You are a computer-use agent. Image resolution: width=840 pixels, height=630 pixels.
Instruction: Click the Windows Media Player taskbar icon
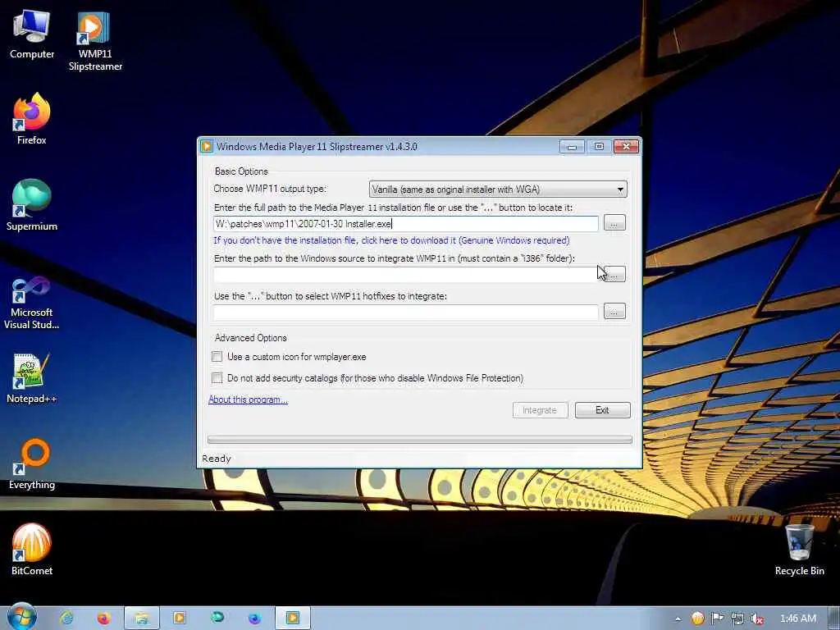[x=179, y=619]
